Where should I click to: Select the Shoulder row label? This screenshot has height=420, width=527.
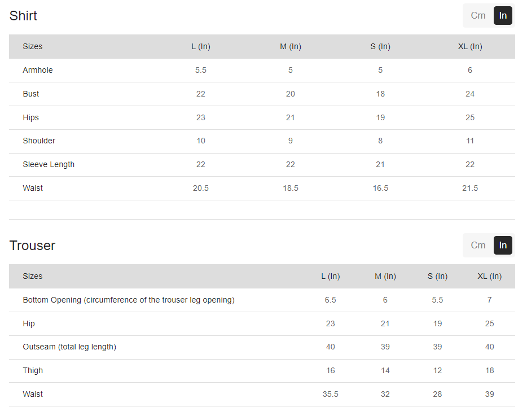(x=39, y=141)
